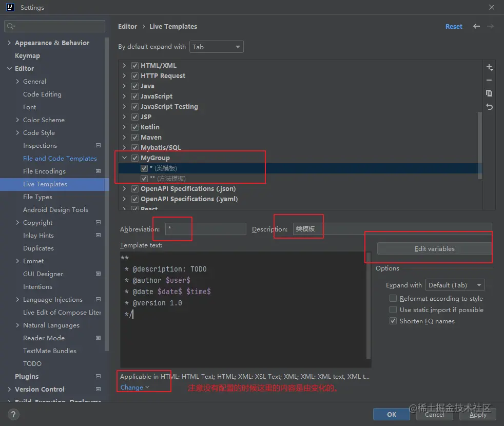
Task: Open Android Design Tools page
Action: tap(55, 209)
